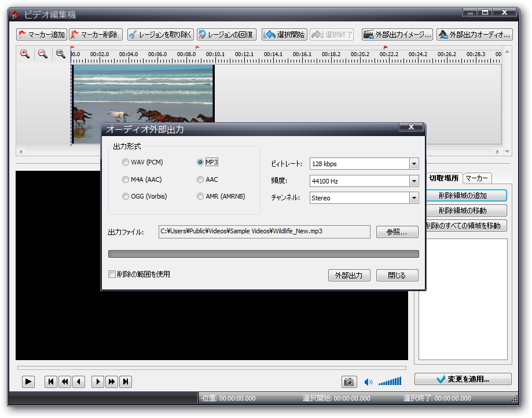
Task: Click the 外部出力オーディオ export audio button
Action: [x=474, y=34]
